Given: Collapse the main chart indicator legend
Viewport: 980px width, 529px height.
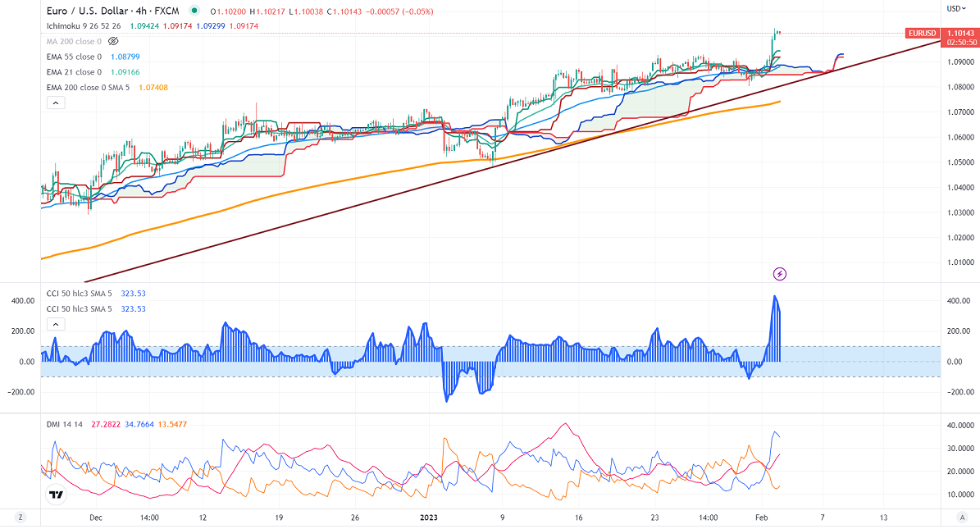Looking at the screenshot, I should pyautogui.click(x=55, y=103).
